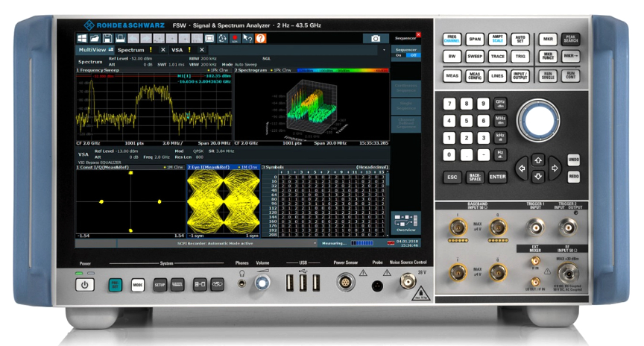Click the context help pointer icon
This screenshot has height=346, width=644.
pyautogui.click(x=247, y=38)
